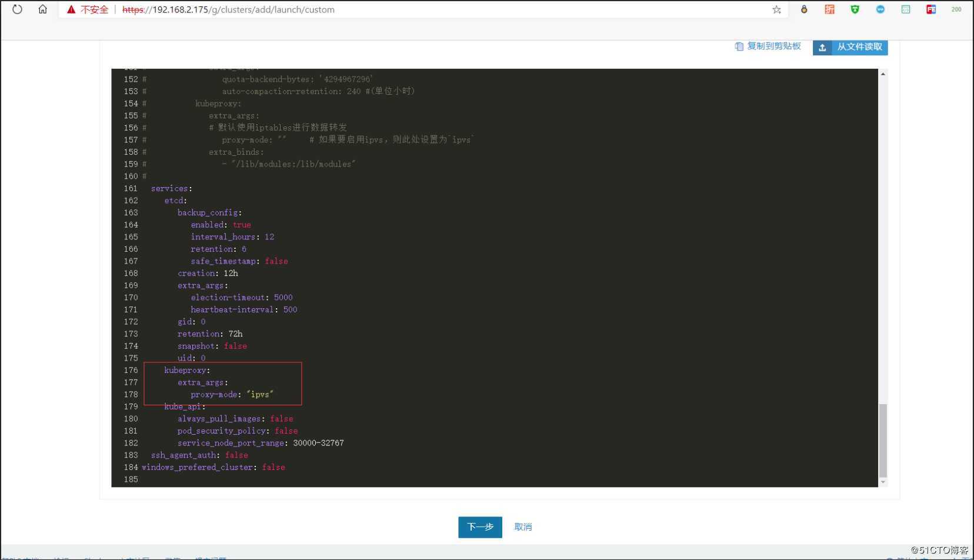The height and width of the screenshot is (560, 974).
Task: Click 'always_pull_images: false' line
Action: (x=235, y=419)
